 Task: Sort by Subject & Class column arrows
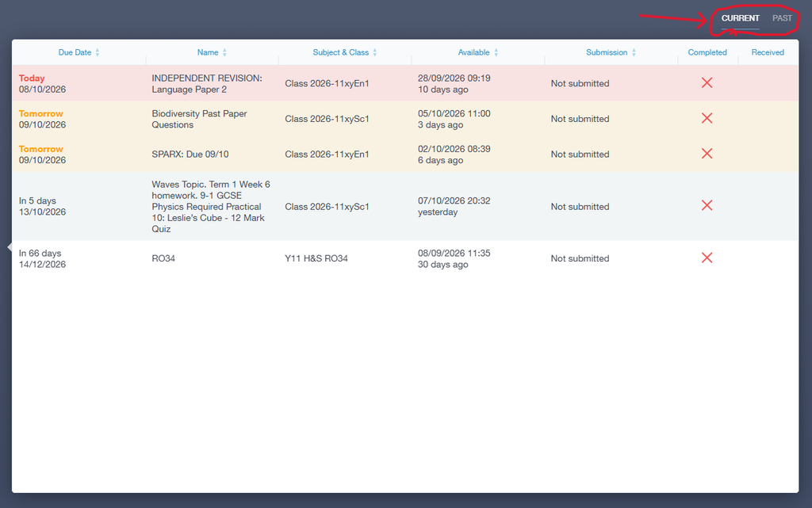[x=375, y=52]
